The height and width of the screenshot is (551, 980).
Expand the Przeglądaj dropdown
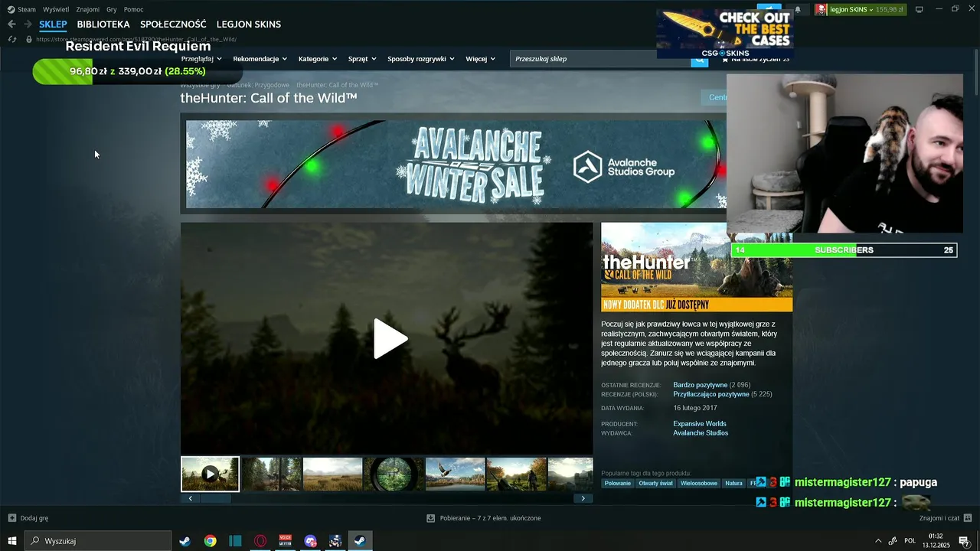[x=201, y=59]
